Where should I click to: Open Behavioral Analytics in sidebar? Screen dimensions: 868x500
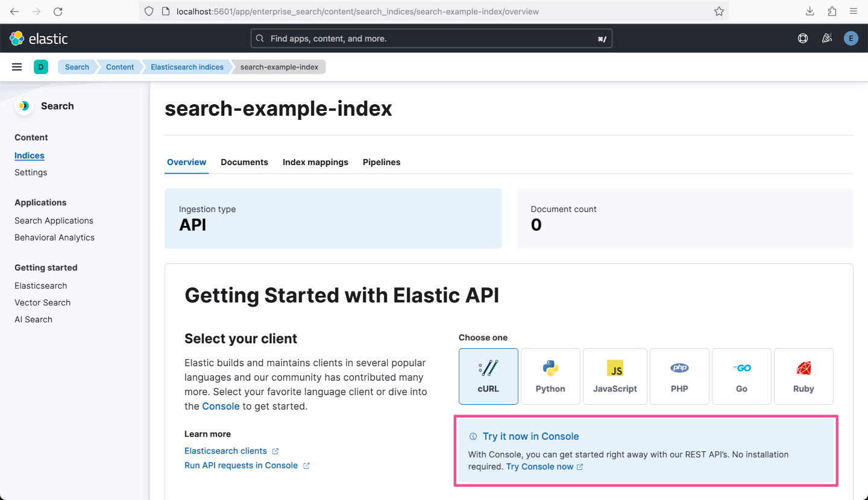(54, 237)
